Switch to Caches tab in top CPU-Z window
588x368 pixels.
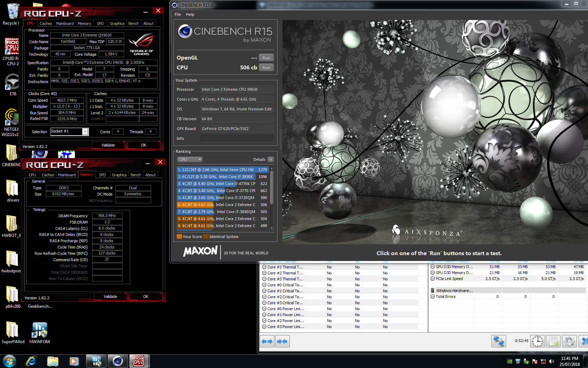46,23
